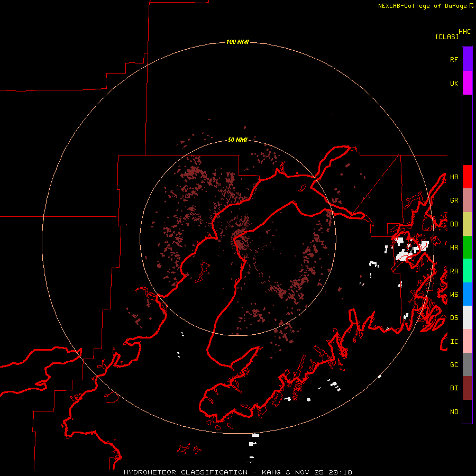
Task: Click the WS legend label
Action: (454, 294)
